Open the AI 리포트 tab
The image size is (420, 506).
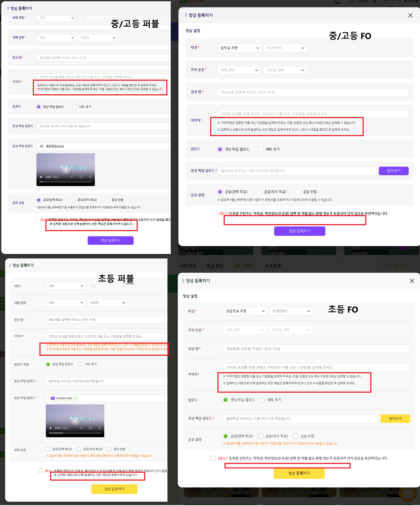coord(273,266)
